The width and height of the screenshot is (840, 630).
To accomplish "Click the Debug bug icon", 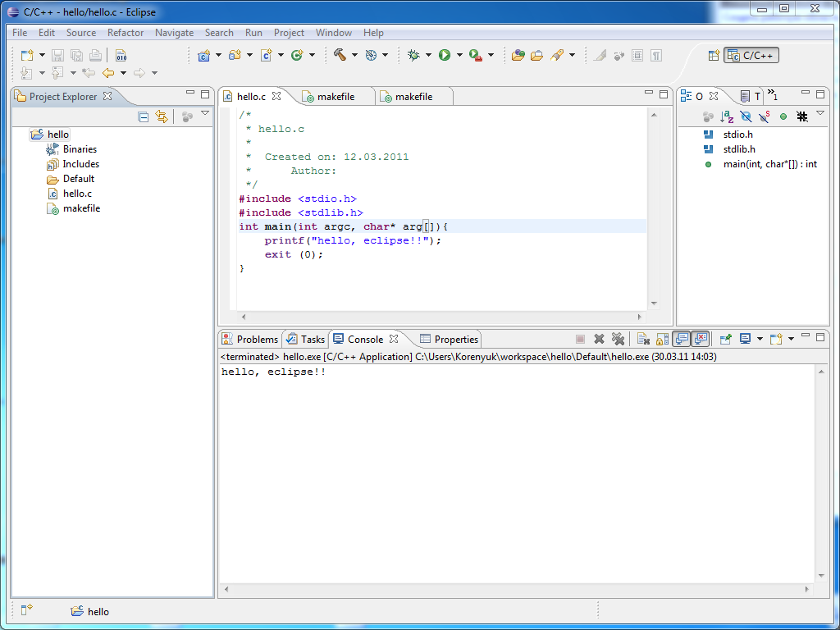I will click(413, 55).
